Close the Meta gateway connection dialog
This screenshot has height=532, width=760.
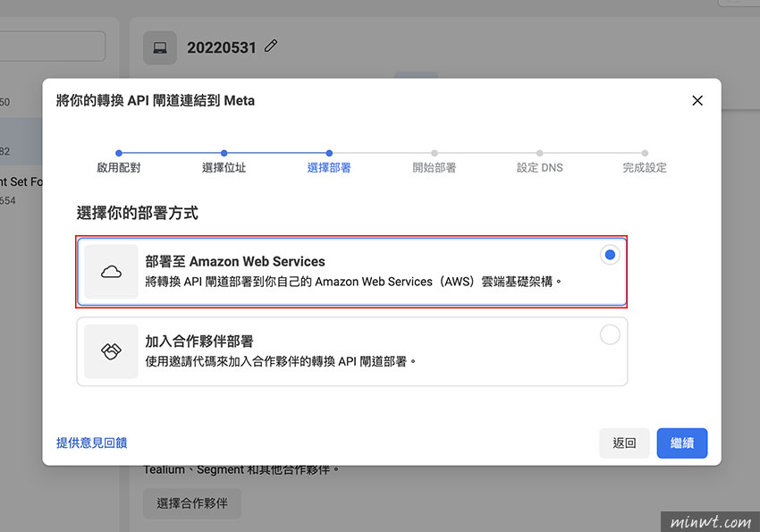coord(697,100)
